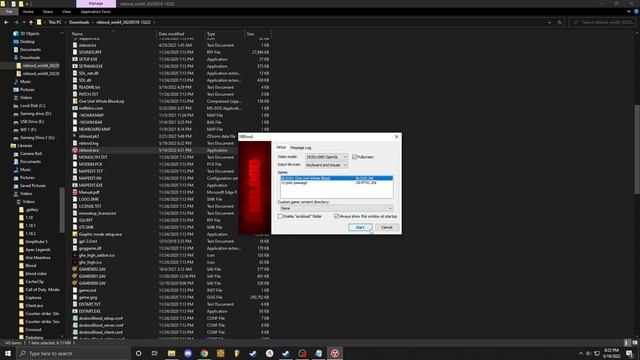Select the GAME0002.SAV file icon
This screenshot has height=360, width=640.
pyautogui.click(x=75, y=269)
